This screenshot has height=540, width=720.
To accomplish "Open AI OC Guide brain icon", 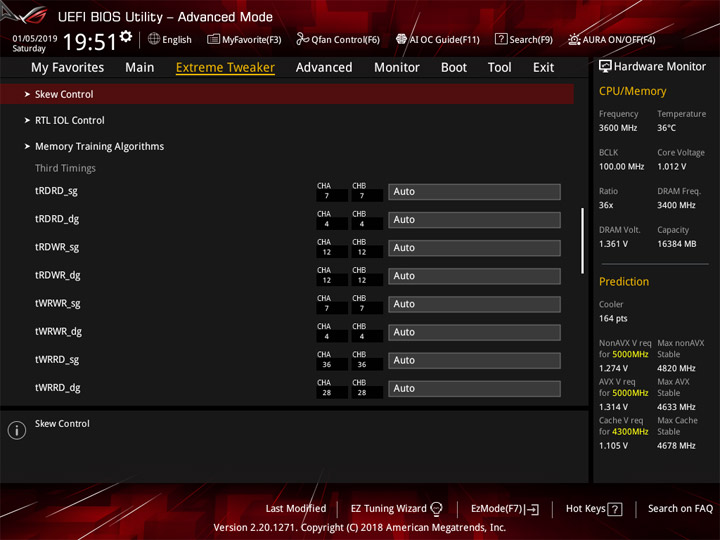I will tap(401, 39).
